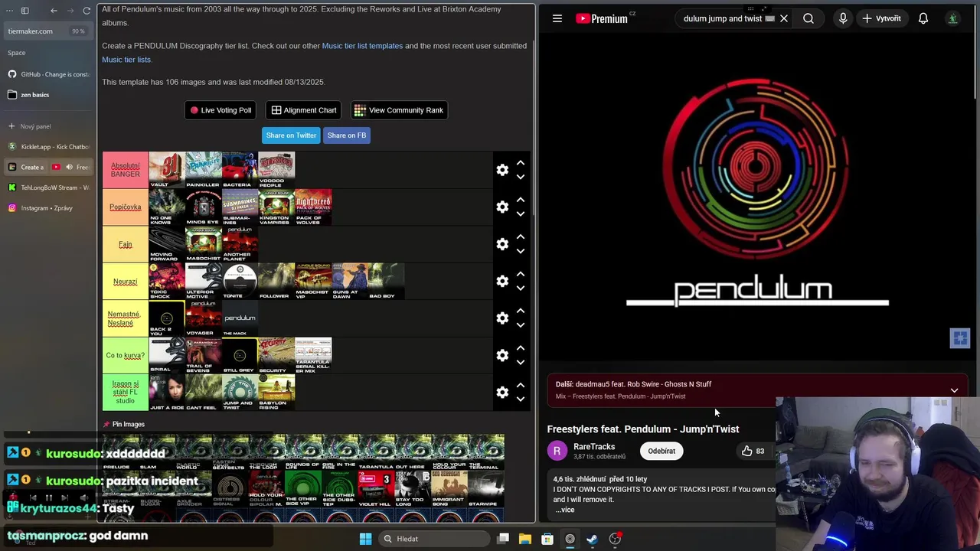980x551 pixels.
Task: Switch to the Create a tiermaker tab
Action: point(28,167)
